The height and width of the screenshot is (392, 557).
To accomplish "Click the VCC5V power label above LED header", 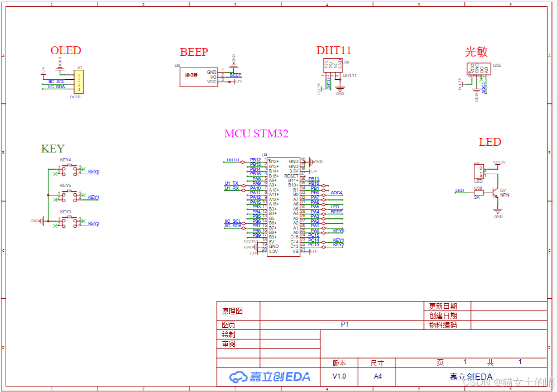I will (x=499, y=162).
